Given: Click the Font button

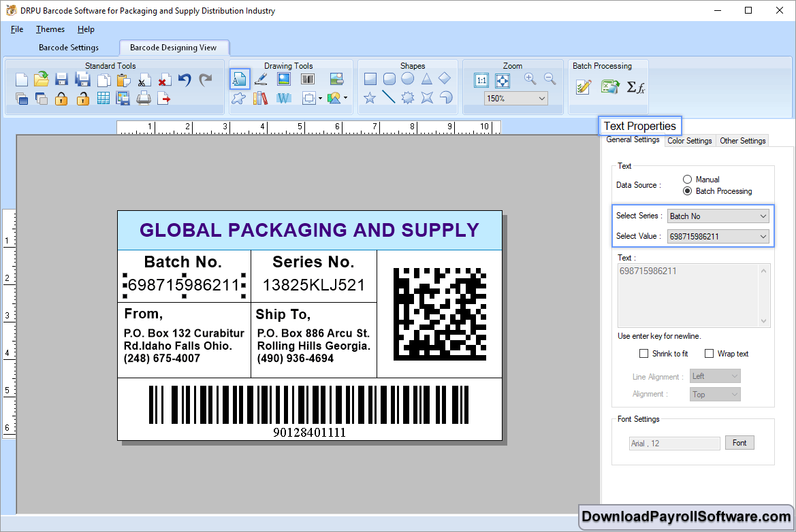Looking at the screenshot, I should tap(739, 443).
